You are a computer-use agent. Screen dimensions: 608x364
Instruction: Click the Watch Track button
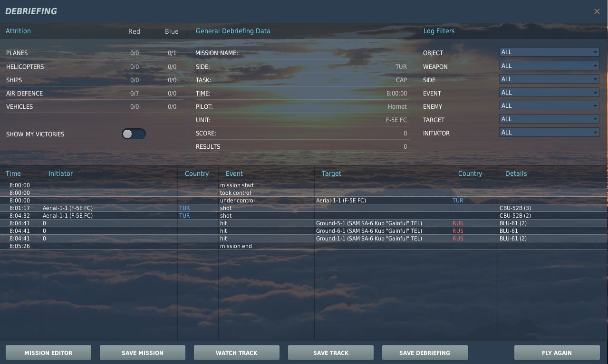[x=237, y=353]
